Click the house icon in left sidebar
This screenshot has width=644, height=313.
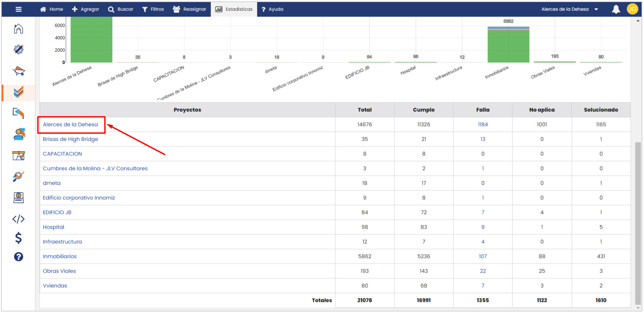pyautogui.click(x=19, y=29)
